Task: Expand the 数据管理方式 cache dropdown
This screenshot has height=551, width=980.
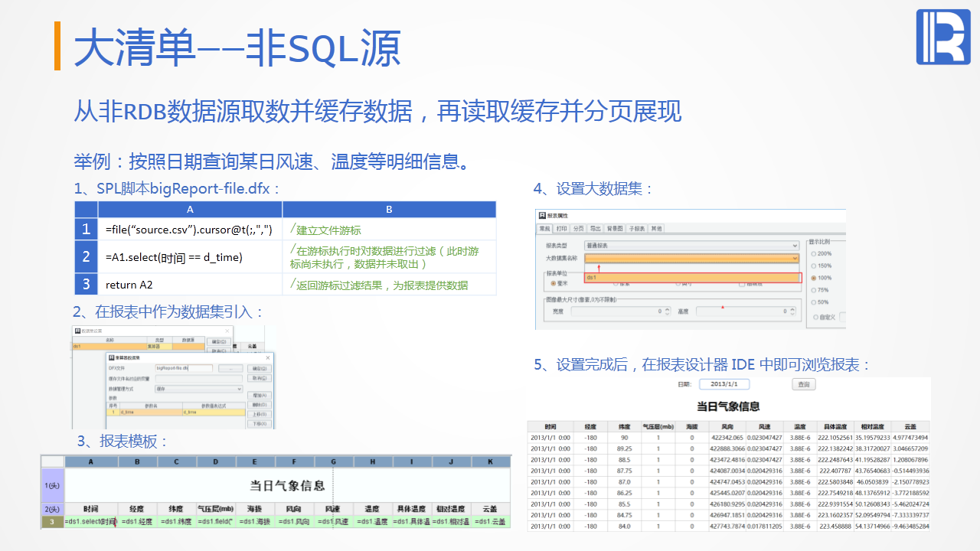Action: pyautogui.click(x=240, y=389)
